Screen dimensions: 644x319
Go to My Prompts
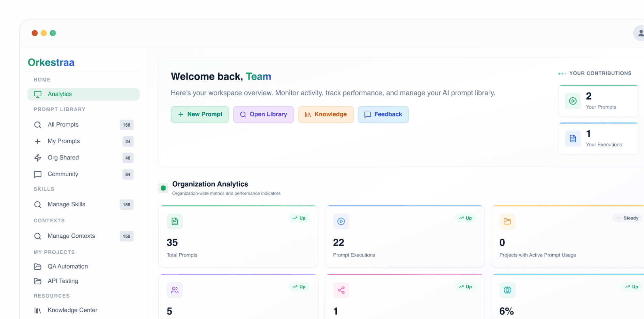click(83, 141)
